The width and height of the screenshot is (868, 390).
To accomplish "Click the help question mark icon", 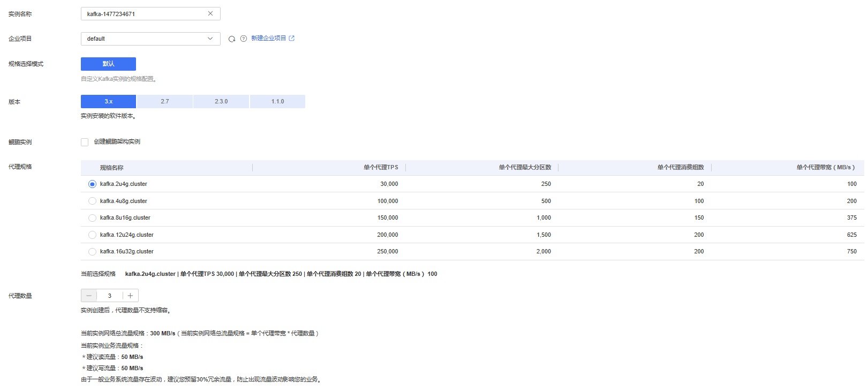I will pyautogui.click(x=244, y=39).
